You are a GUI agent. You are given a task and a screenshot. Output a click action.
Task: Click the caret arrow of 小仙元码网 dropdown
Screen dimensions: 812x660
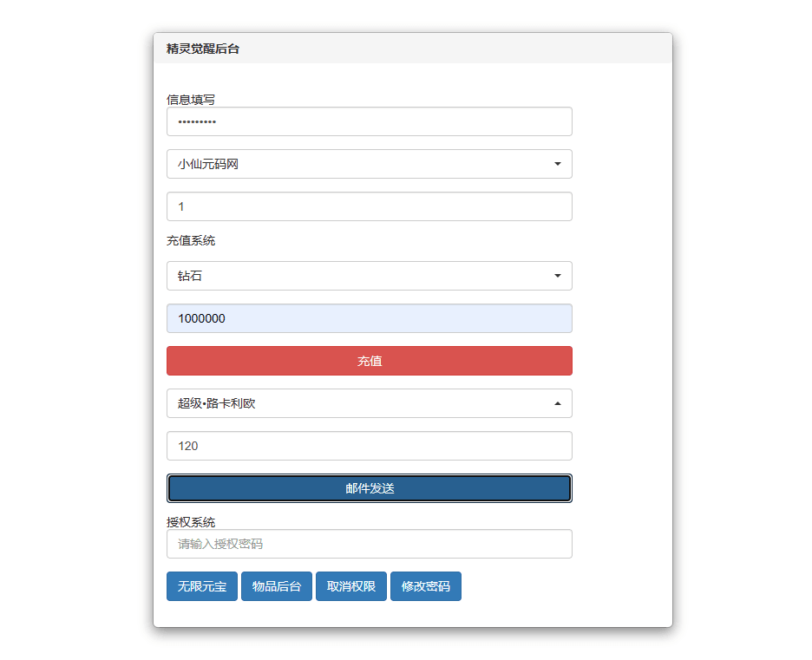[x=558, y=164]
